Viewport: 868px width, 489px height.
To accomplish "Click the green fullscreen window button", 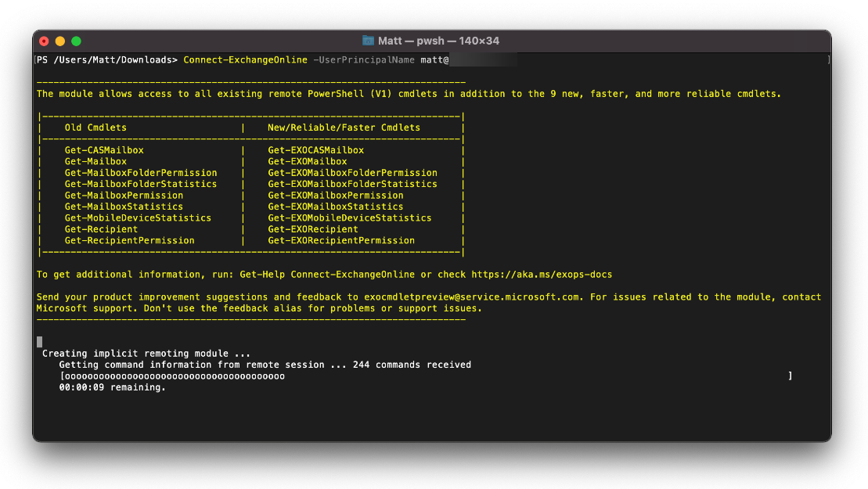I will click(x=77, y=41).
